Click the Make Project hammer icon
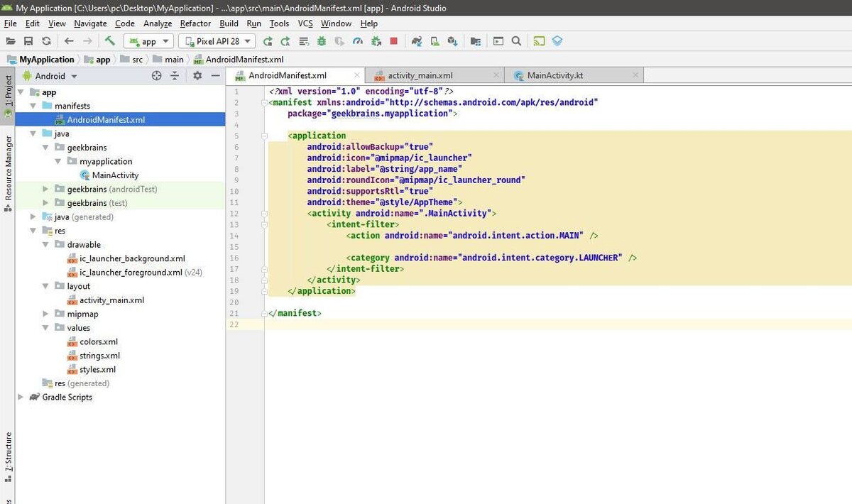Image resolution: width=852 pixels, height=504 pixels. click(109, 41)
